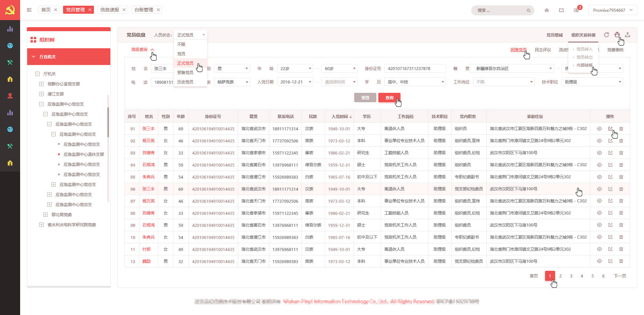Switch to the 信息速报 tab
The image size is (644, 315).
pyautogui.click(x=109, y=10)
